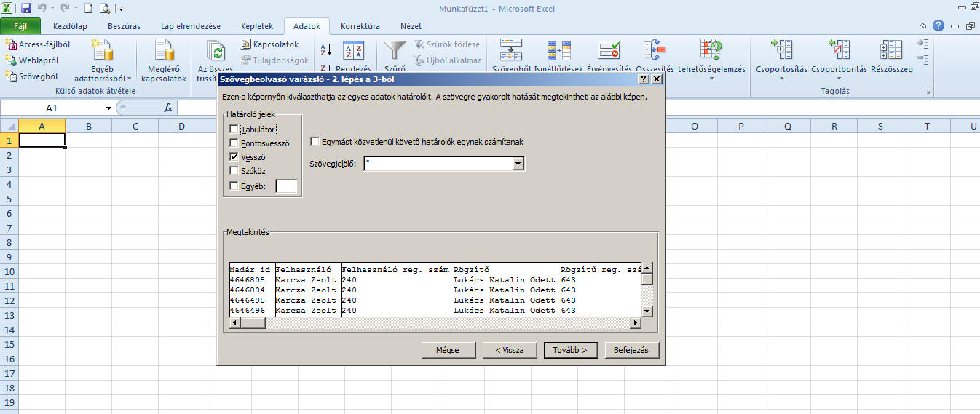Screen dimensions: 980x414
Task: Click the Tovább > button
Action: 571,350
